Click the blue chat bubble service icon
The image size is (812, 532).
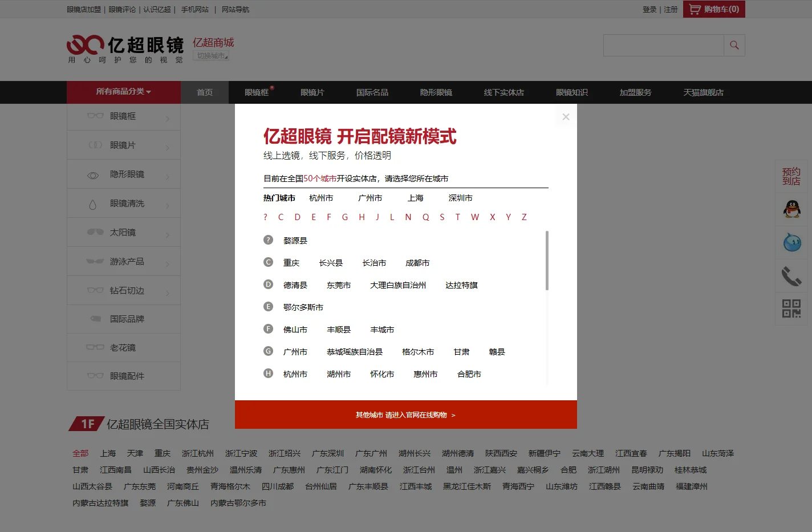791,242
